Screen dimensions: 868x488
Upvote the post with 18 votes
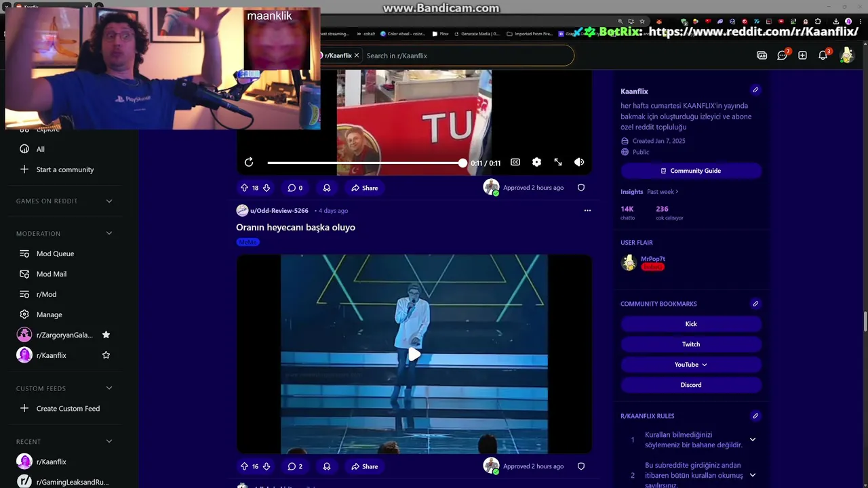click(245, 188)
